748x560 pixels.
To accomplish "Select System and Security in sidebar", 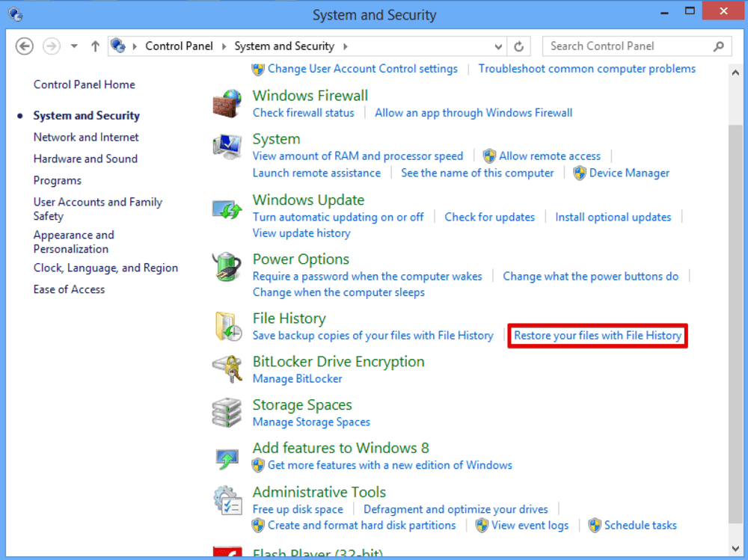I will [86, 115].
